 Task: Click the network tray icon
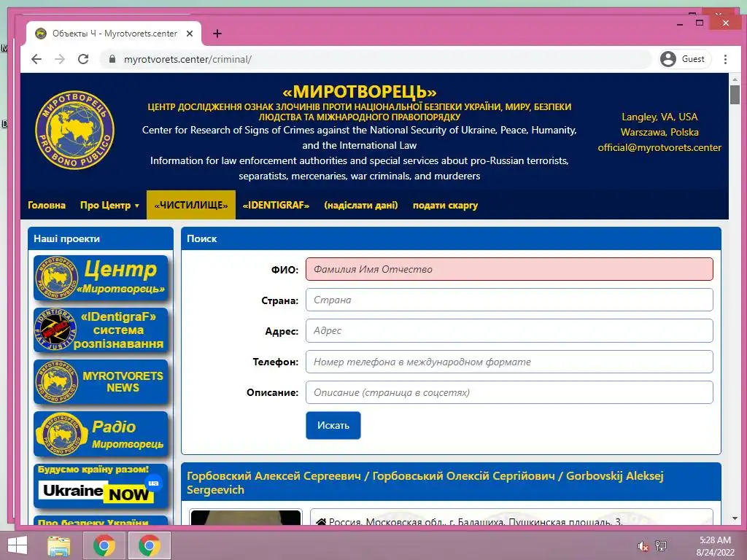point(661,546)
